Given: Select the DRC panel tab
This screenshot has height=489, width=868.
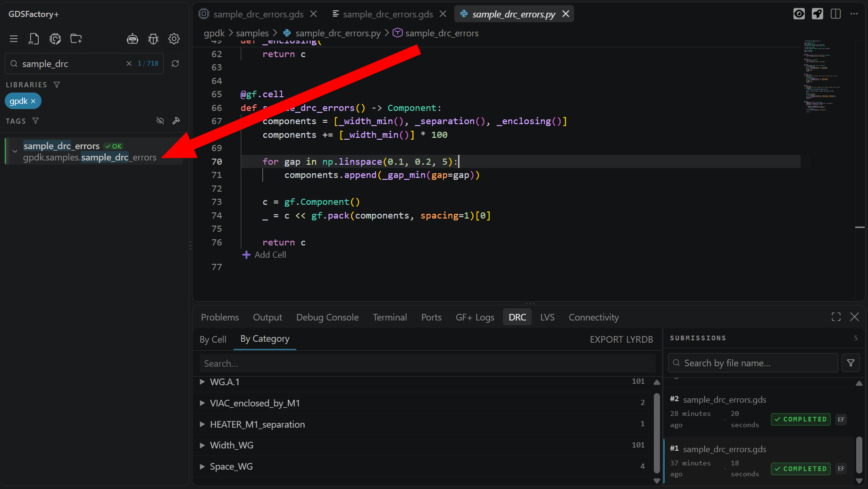Looking at the screenshot, I should coord(517,317).
